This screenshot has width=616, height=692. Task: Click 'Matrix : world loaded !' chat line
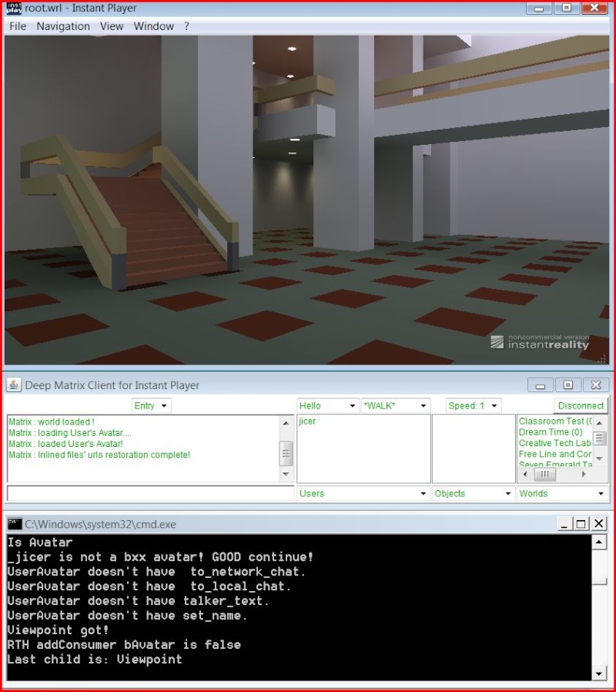52,422
